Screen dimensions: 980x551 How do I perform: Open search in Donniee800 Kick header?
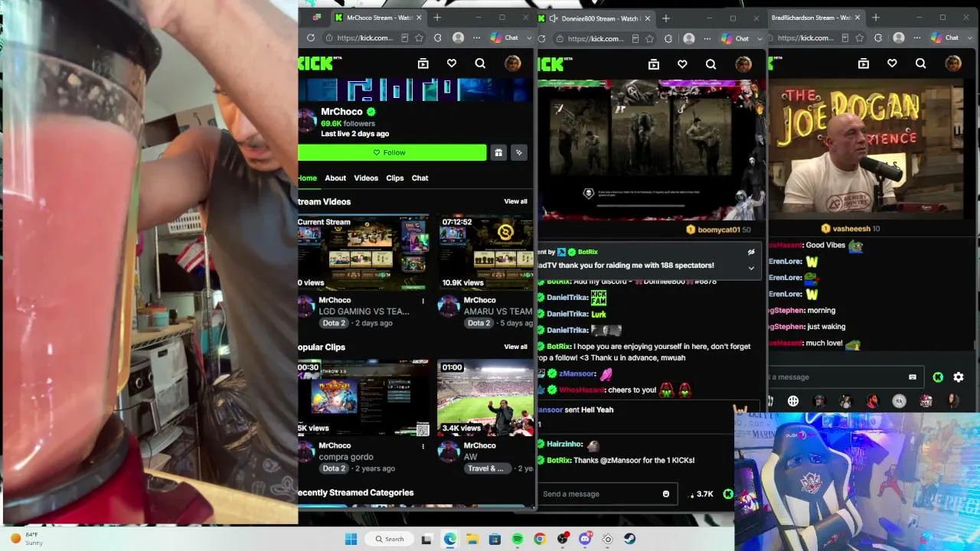pyautogui.click(x=710, y=64)
